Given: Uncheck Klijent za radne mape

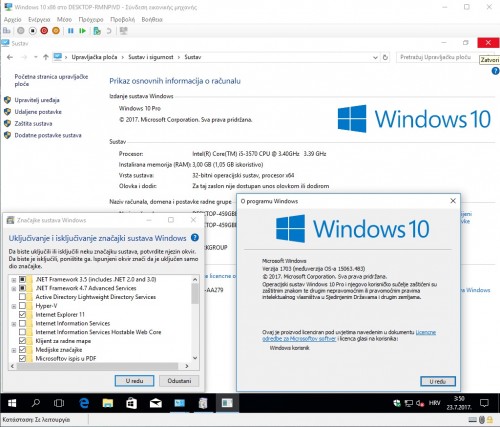Looking at the screenshot, I should [22, 341].
